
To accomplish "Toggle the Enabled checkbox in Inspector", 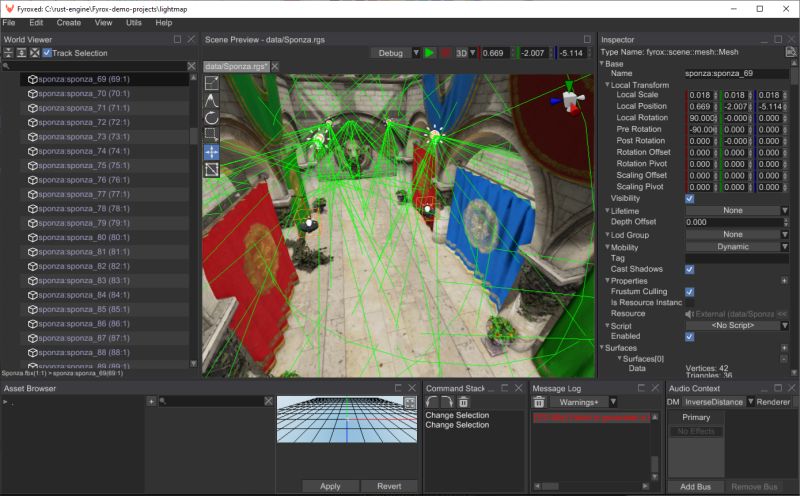I will pos(689,337).
